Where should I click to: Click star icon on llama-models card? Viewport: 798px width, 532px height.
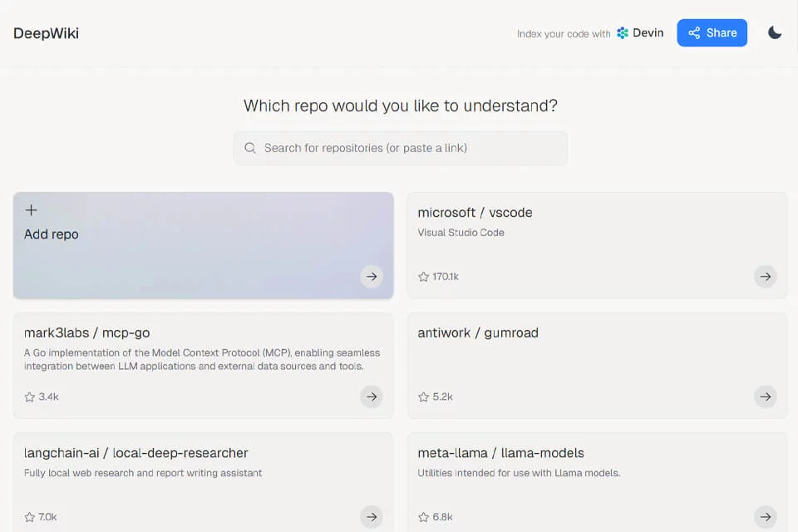(423, 517)
